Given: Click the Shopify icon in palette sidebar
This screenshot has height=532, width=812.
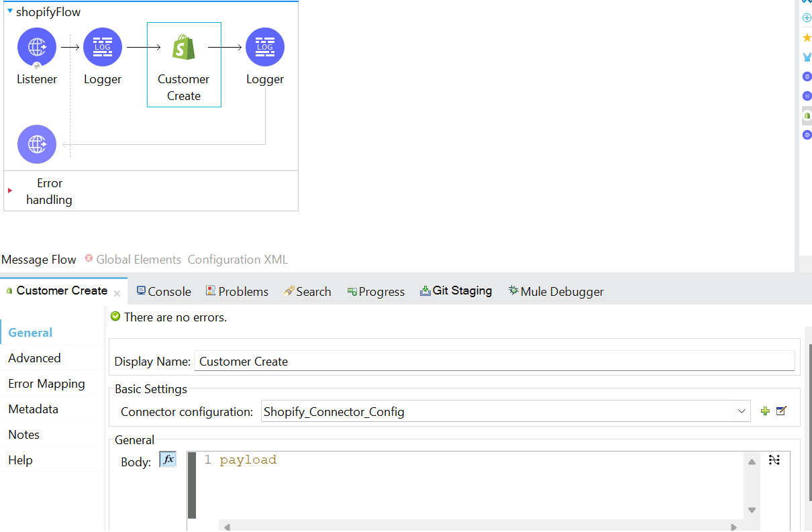Looking at the screenshot, I should [x=807, y=116].
